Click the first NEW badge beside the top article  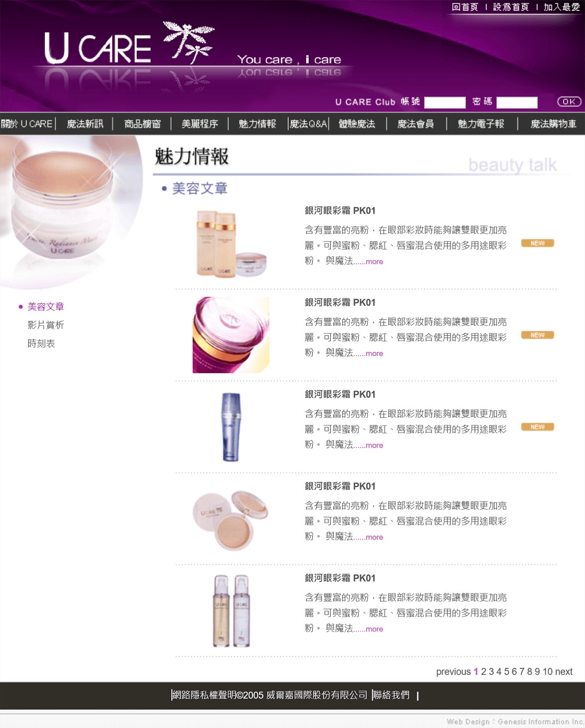pos(537,243)
